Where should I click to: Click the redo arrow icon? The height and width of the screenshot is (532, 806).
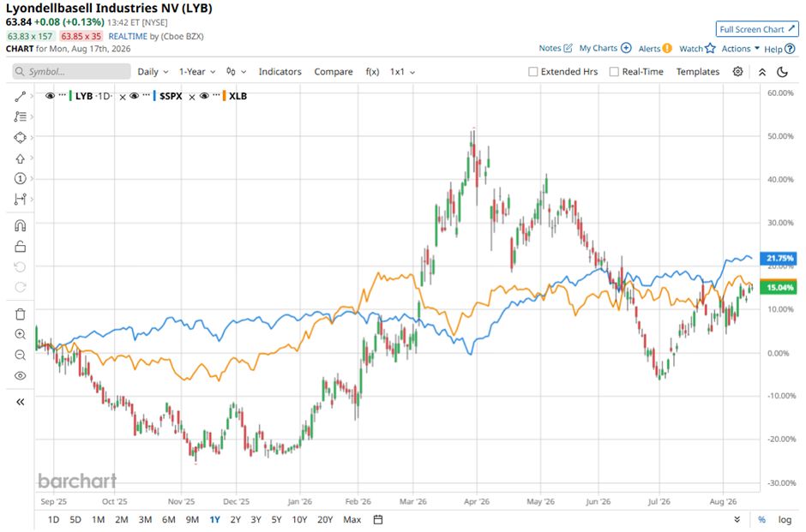pos(20,287)
